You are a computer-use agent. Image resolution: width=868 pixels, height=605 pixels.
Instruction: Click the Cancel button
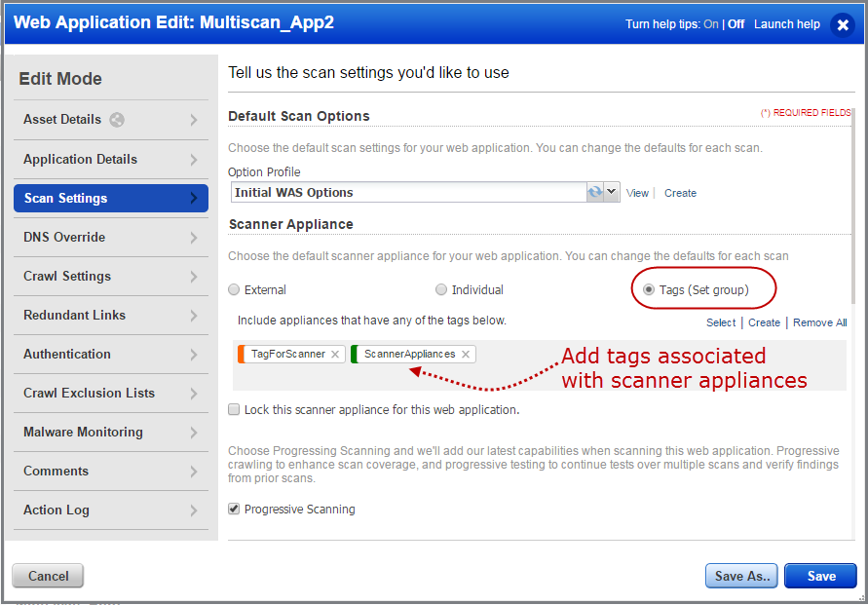click(x=48, y=576)
